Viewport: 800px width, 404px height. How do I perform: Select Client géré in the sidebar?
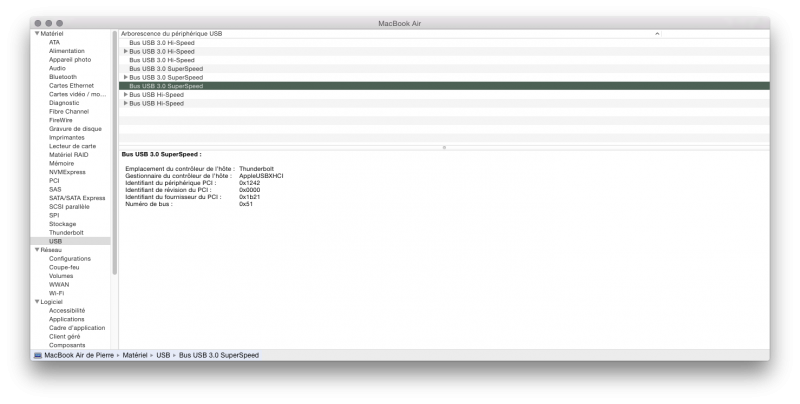[64, 337]
